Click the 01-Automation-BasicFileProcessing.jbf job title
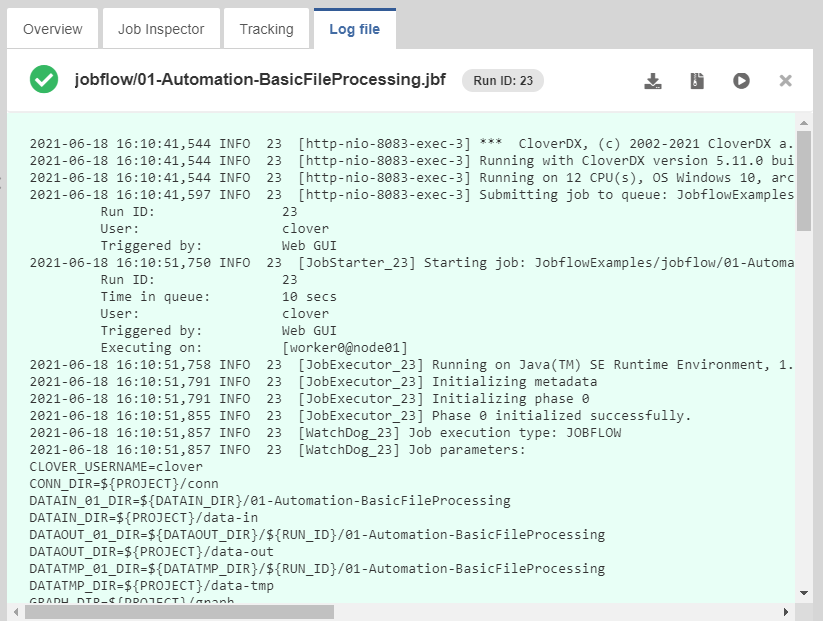The height and width of the screenshot is (621, 823). (x=262, y=81)
